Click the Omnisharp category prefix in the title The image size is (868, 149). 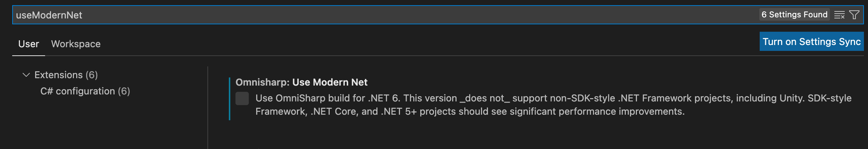click(262, 82)
